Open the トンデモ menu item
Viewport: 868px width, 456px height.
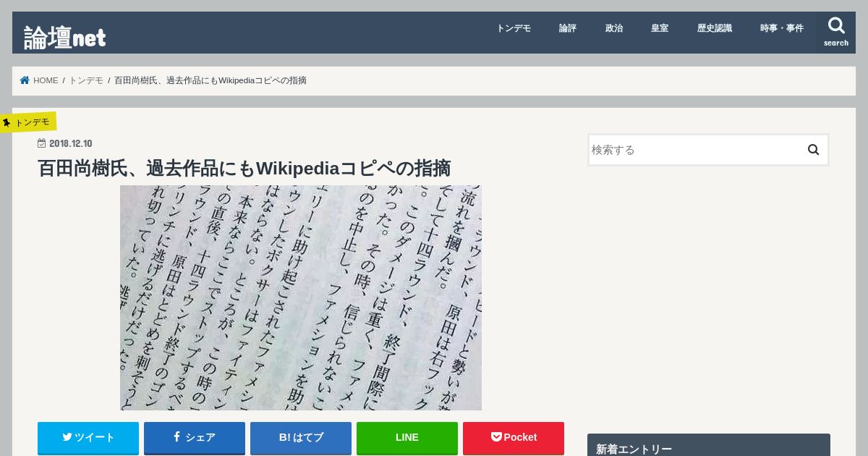514,28
